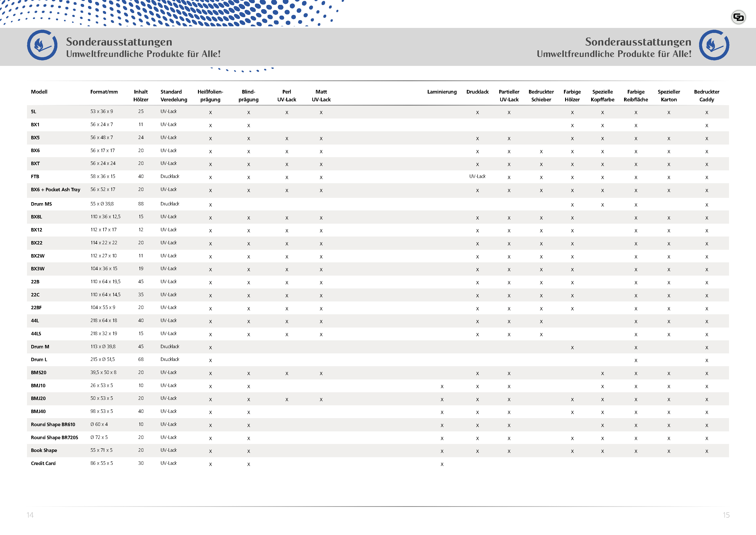Select the 44L model name
The height and width of the screenshot is (535, 756).
[35, 321]
